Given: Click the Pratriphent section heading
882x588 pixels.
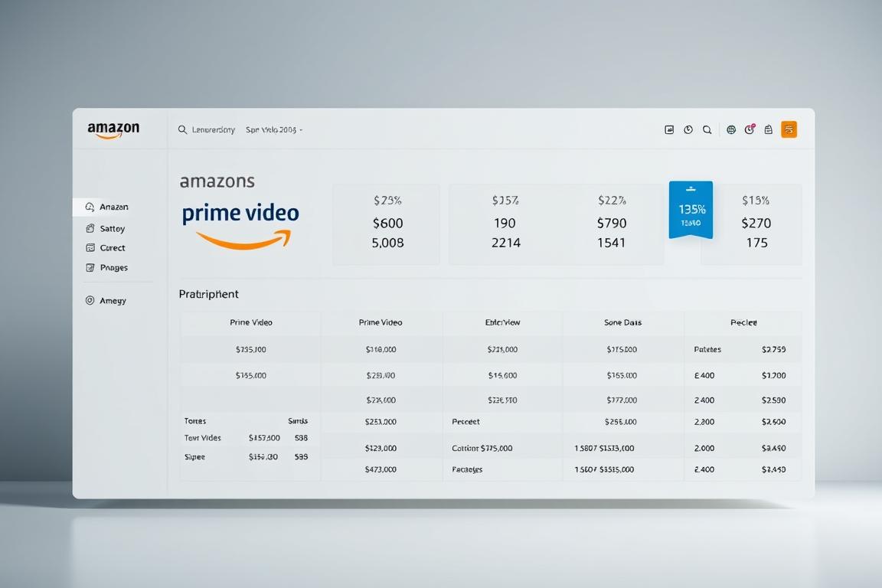Looking at the screenshot, I should click(209, 294).
